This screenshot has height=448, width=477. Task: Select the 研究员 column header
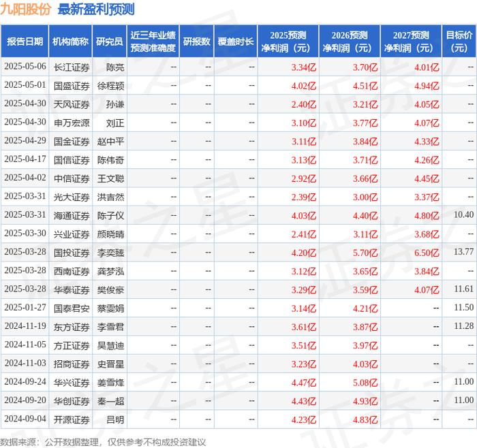pyautogui.click(x=110, y=42)
